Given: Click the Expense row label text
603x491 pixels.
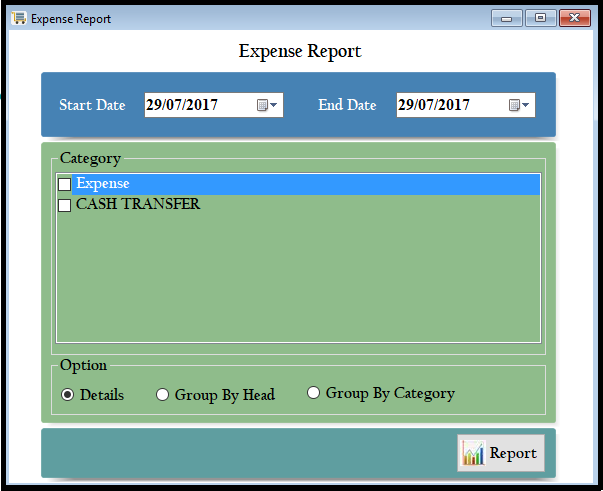Looking at the screenshot, I should 102,184.
